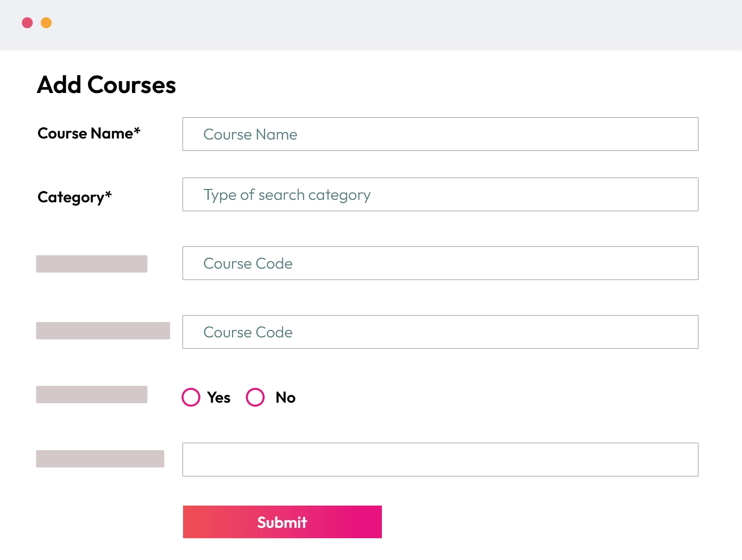742x560 pixels.
Task: Click gray placeholder label beside second Course Code field
Action: tap(103, 330)
